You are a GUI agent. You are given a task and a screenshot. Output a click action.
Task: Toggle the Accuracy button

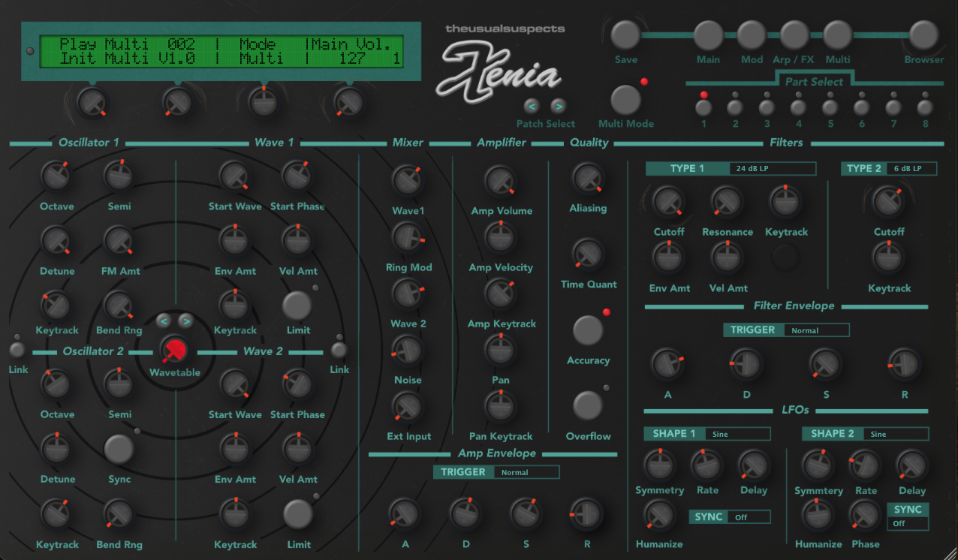coord(588,330)
